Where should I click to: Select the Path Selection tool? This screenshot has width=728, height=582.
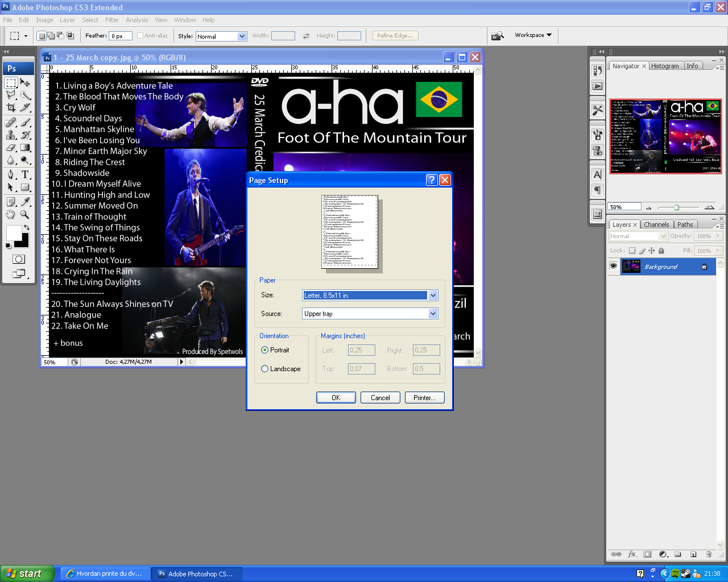pyautogui.click(x=11, y=187)
